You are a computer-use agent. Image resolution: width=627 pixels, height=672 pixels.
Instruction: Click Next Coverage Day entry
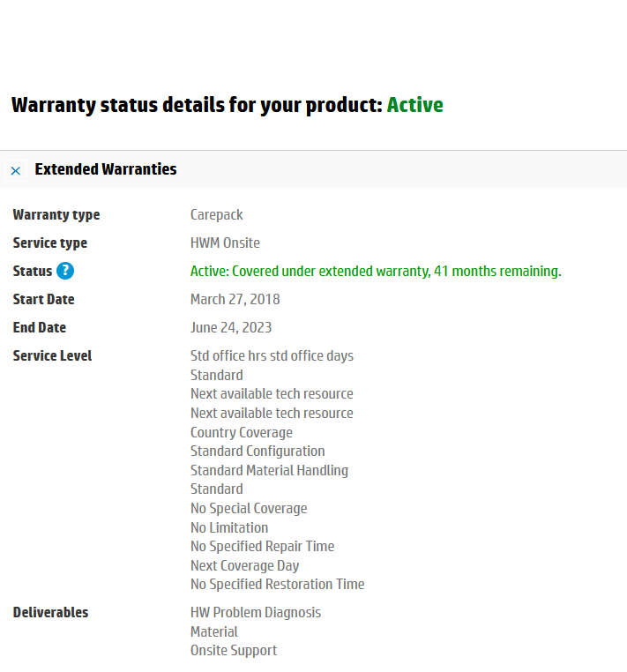tap(244, 565)
